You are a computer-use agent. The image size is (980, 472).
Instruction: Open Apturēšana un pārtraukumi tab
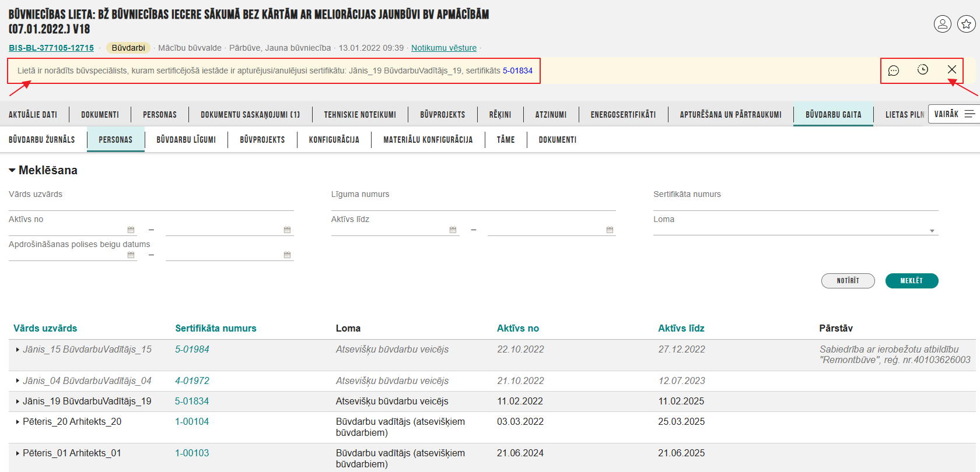(x=731, y=115)
